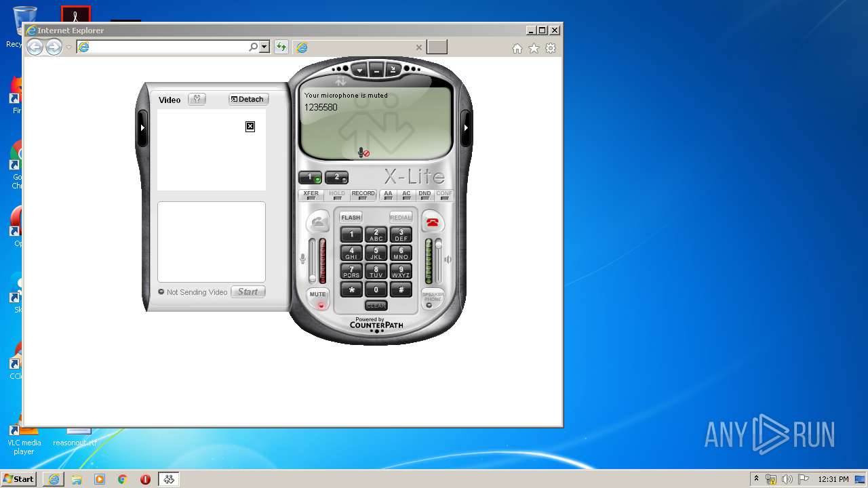Click the HOLD button

tap(337, 195)
